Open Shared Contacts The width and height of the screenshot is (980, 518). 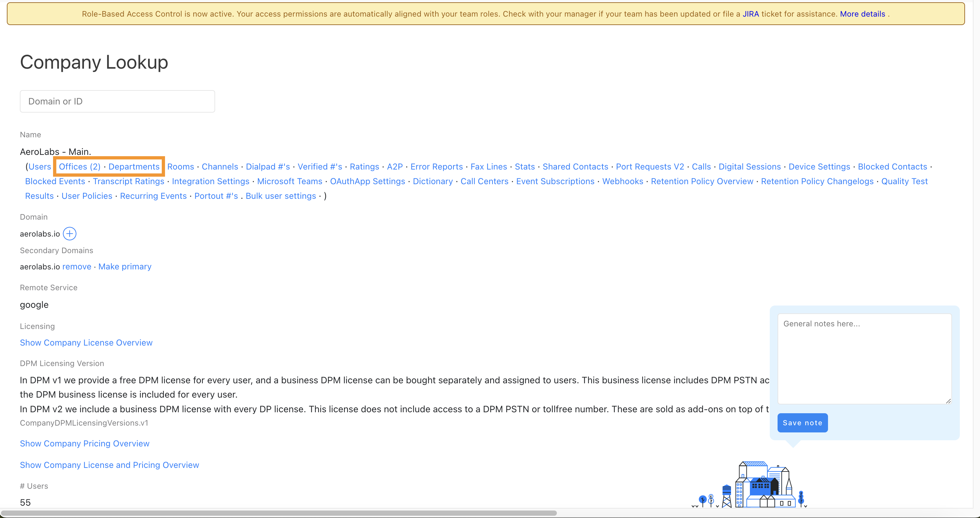(x=575, y=167)
